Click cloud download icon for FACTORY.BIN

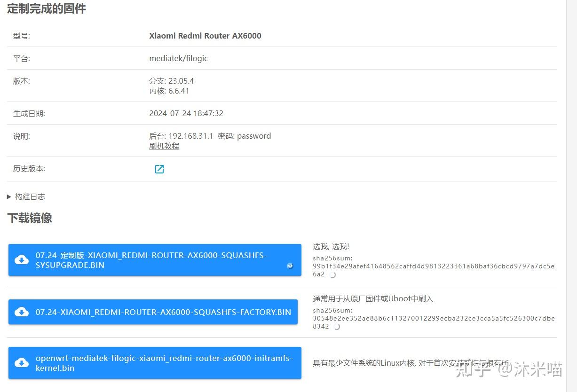coord(22,312)
